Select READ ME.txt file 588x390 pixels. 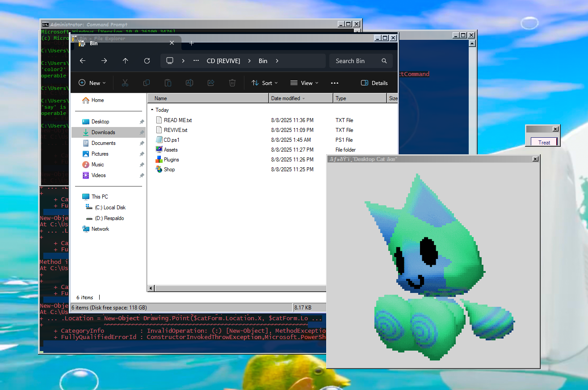[x=178, y=120]
